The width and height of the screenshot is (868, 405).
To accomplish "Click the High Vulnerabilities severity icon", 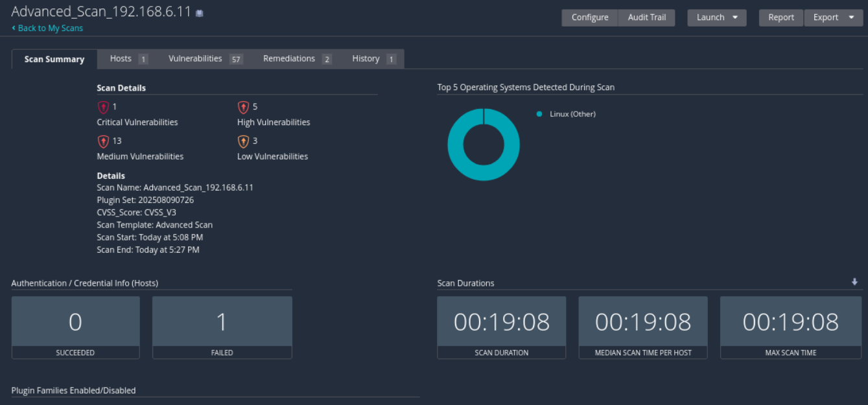I will pos(243,108).
